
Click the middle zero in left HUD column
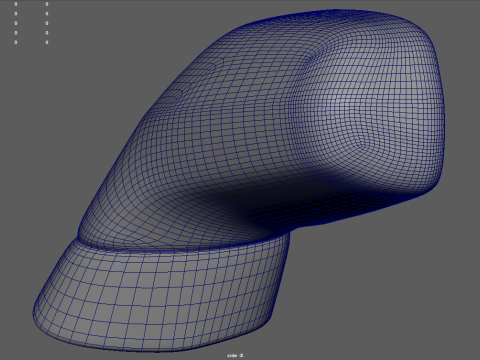click(16, 23)
